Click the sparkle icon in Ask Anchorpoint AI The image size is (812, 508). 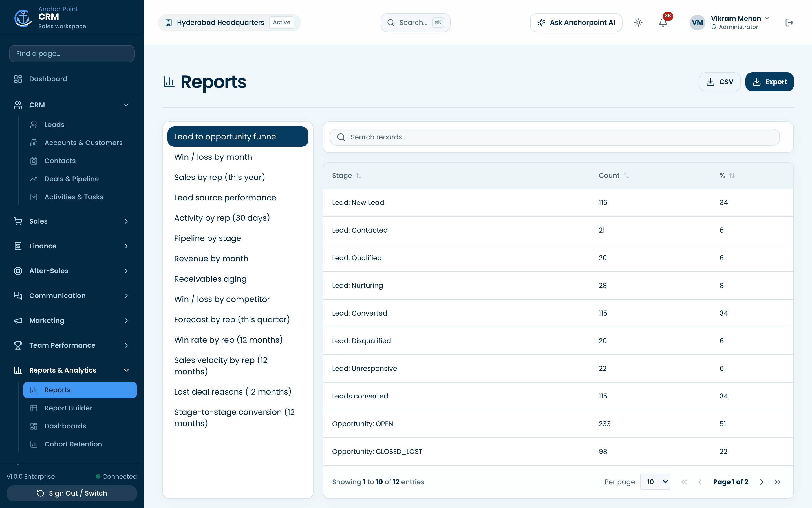coord(541,23)
